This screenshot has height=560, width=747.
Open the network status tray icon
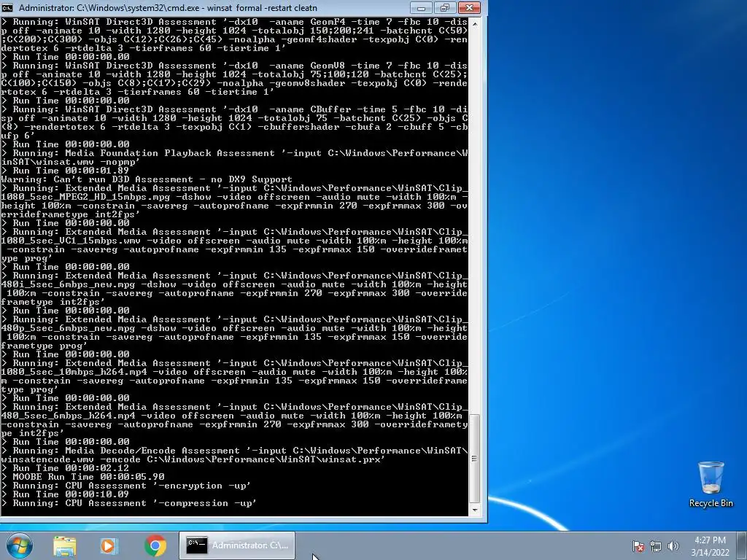pyautogui.click(x=656, y=546)
